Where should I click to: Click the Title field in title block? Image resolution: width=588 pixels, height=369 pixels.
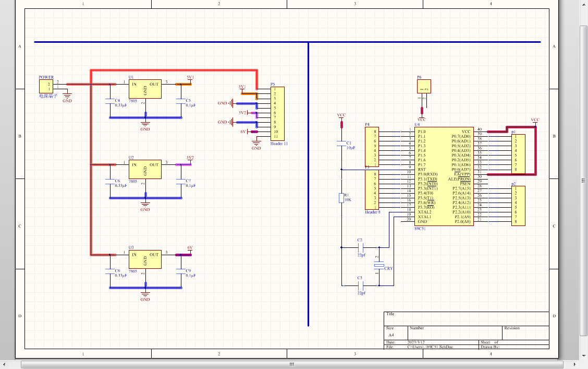(x=467, y=319)
